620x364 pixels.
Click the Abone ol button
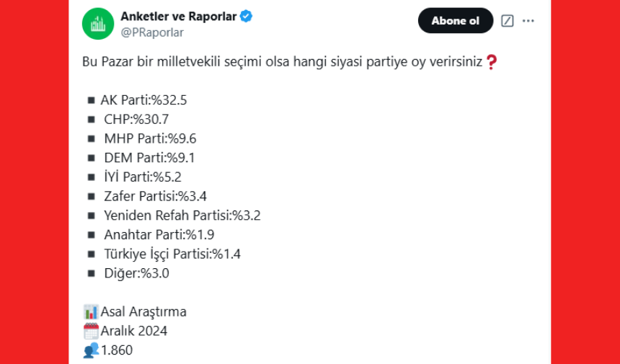[x=456, y=21]
